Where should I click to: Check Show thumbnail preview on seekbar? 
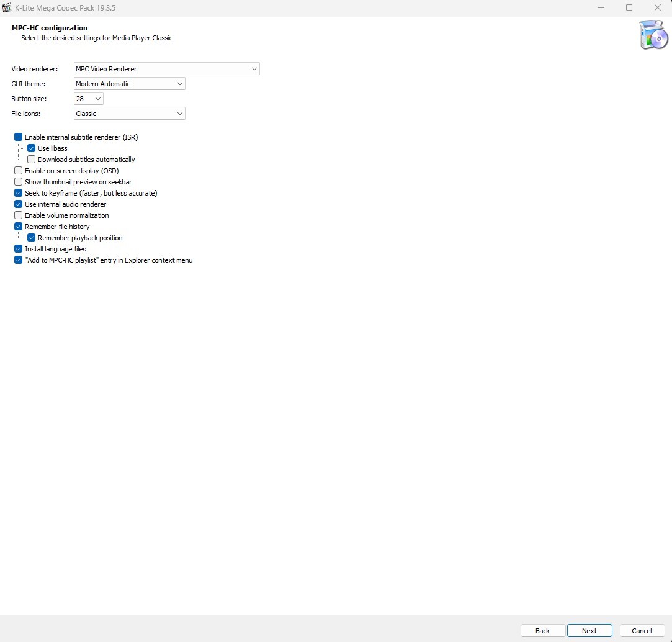click(19, 182)
